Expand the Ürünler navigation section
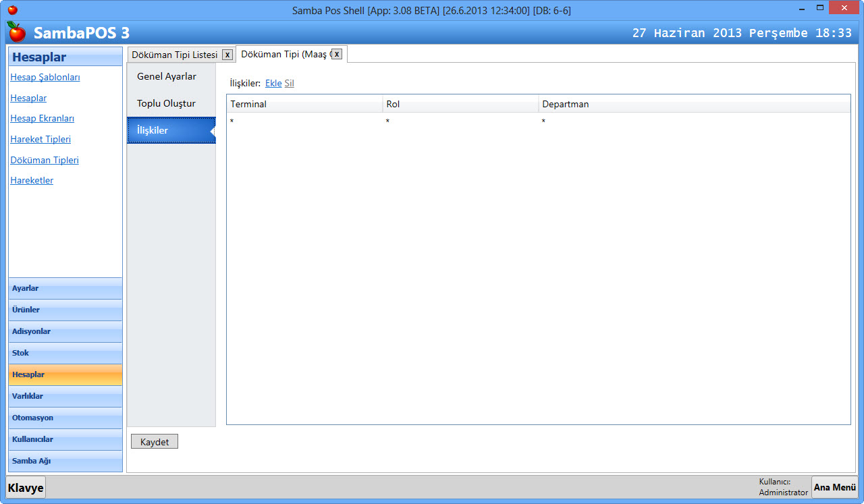This screenshot has height=504, width=864. point(65,310)
